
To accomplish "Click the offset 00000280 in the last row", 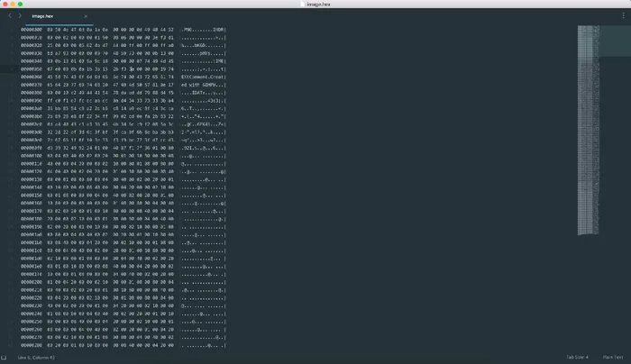I will pos(32,345).
